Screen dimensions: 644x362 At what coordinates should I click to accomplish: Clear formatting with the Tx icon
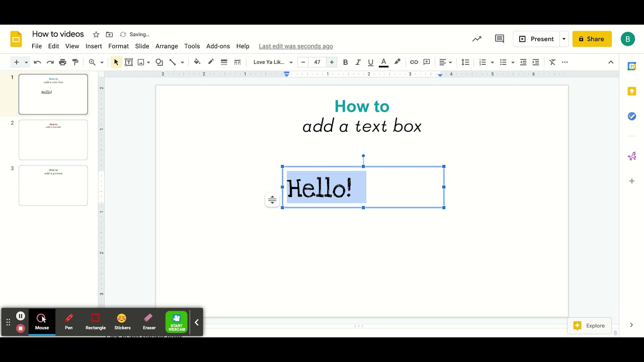552,62
